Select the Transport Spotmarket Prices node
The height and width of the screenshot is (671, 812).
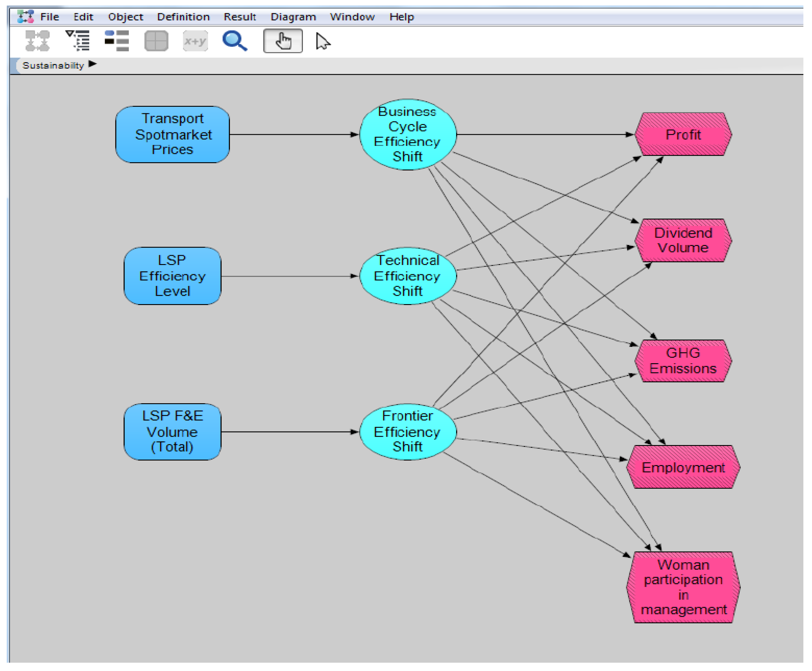[x=172, y=134]
